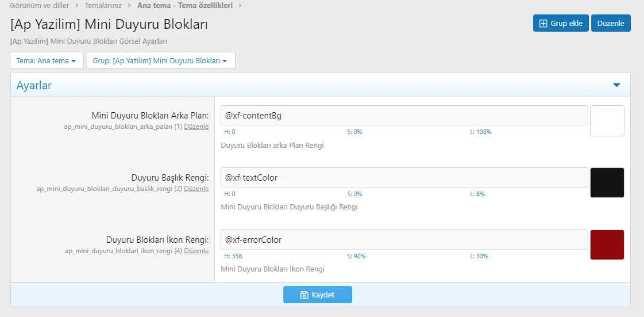The width and height of the screenshot is (644, 317).
Task: Open the Tema: Ana tema dropdown
Action: [47, 60]
